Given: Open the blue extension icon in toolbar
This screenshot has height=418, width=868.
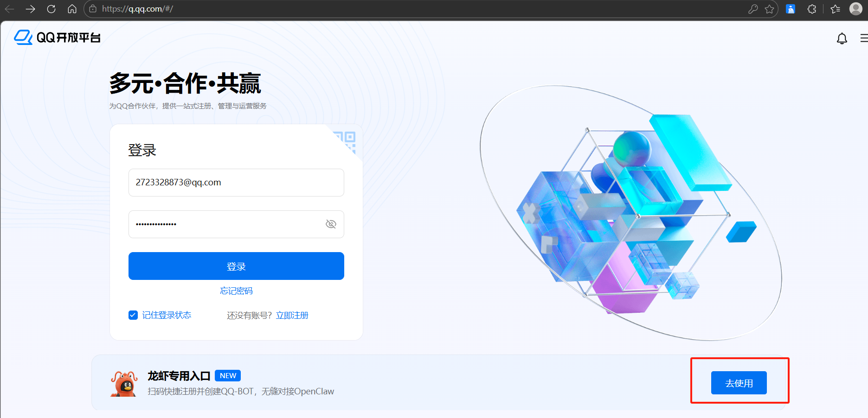Looking at the screenshot, I should (x=791, y=9).
